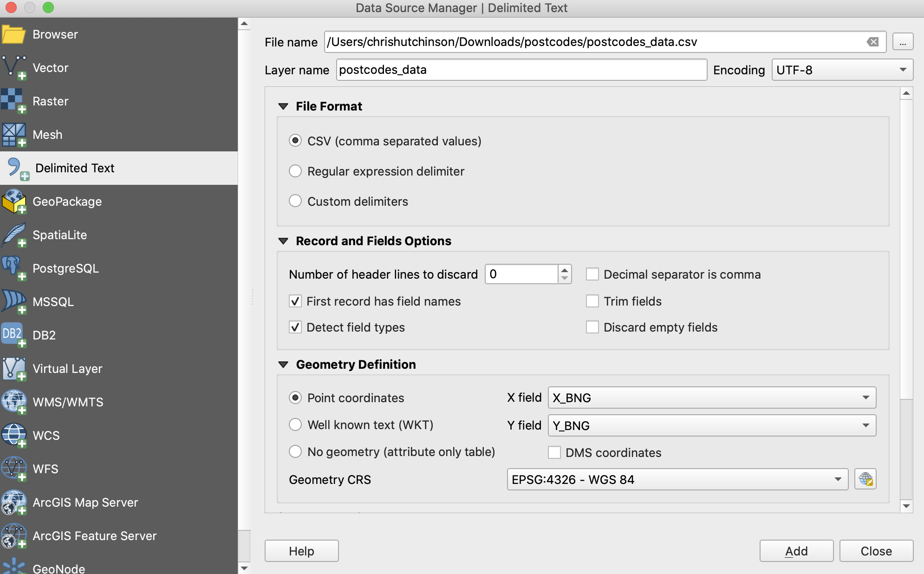Open the Geometry CRS dropdown
Image resolution: width=924 pixels, height=574 pixels.
coord(677,479)
